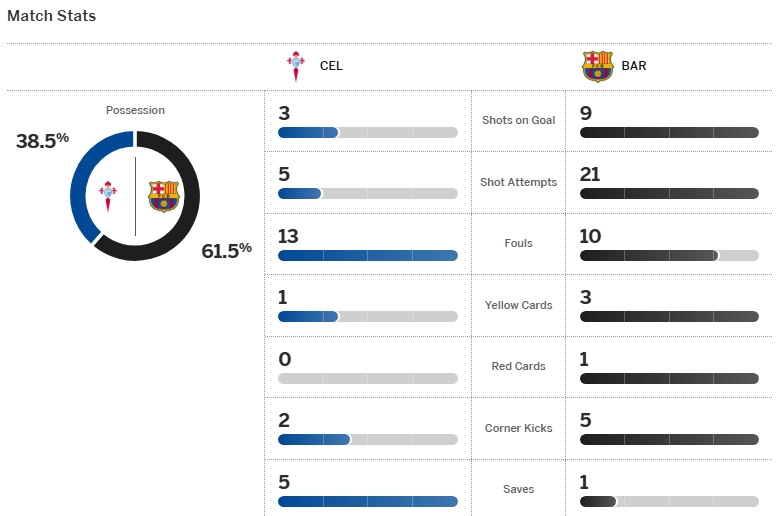779x516 pixels.
Task: Select the Yellow Cards stat label
Action: click(x=518, y=305)
